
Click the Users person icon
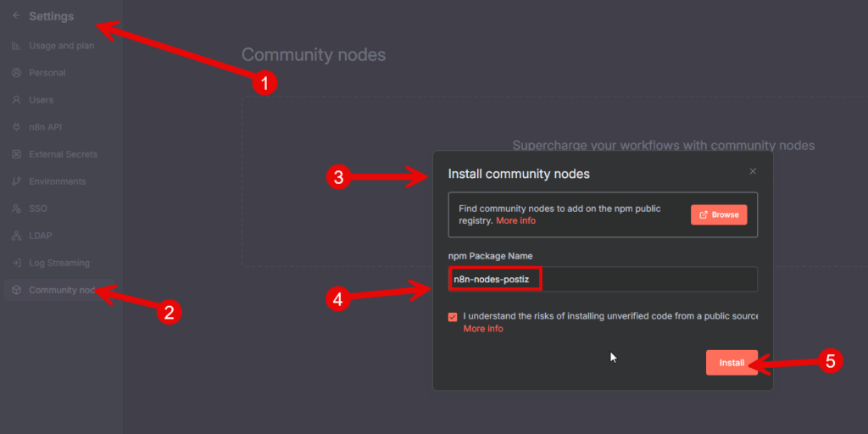point(17,100)
